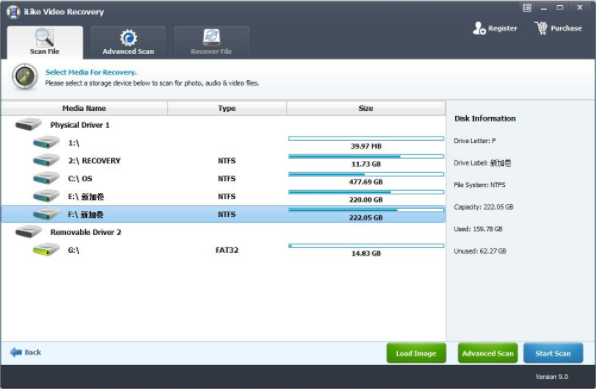Sort by the Type column header
The image size is (596, 389).
[227, 108]
